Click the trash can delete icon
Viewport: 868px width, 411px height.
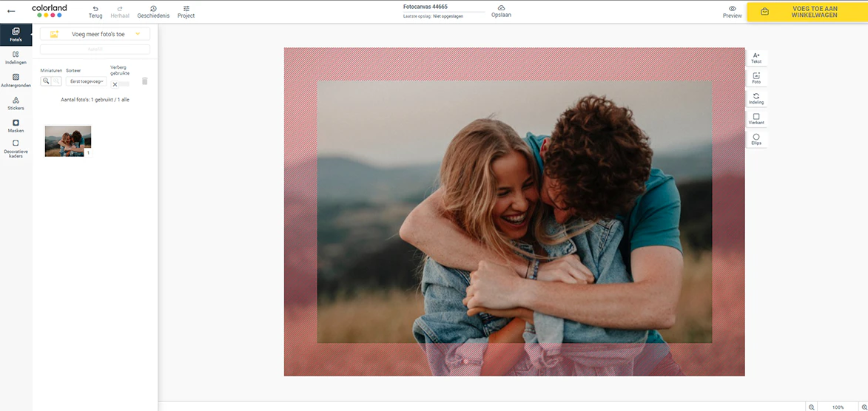click(x=145, y=81)
